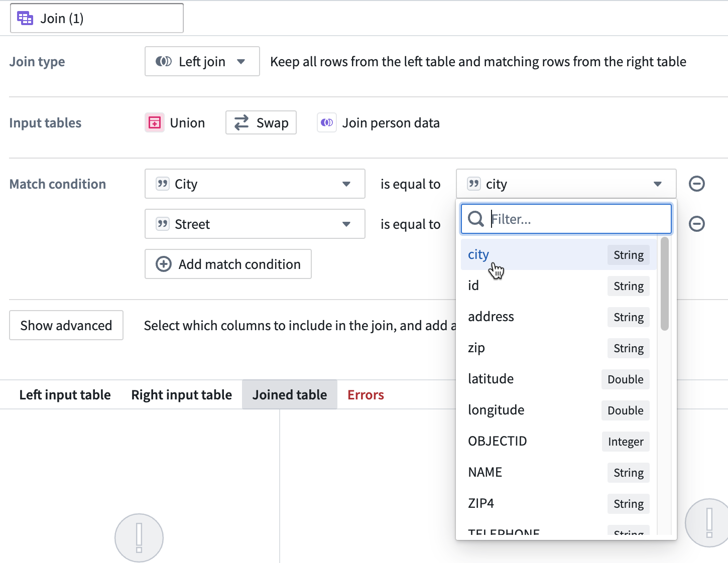This screenshot has height=563, width=728.
Task: Choose the latitude column option
Action: (x=559, y=379)
